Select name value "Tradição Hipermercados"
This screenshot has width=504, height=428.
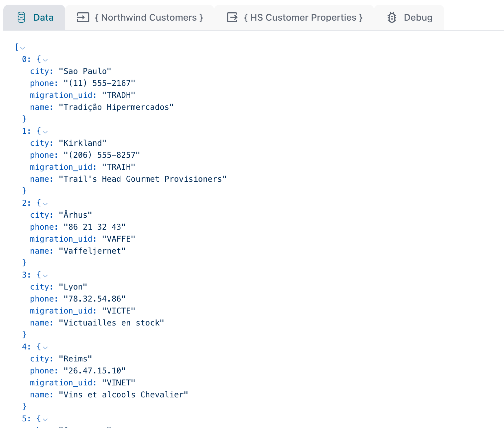click(116, 107)
